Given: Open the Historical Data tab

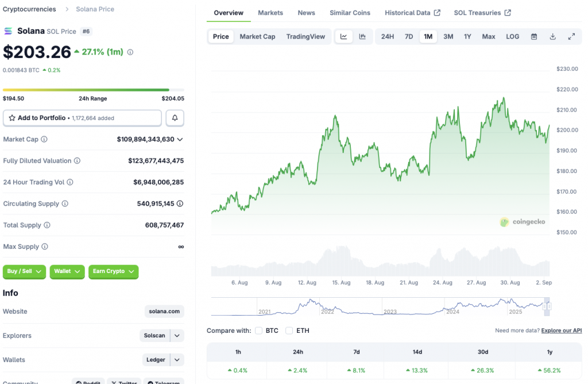Looking at the screenshot, I should click(x=412, y=13).
